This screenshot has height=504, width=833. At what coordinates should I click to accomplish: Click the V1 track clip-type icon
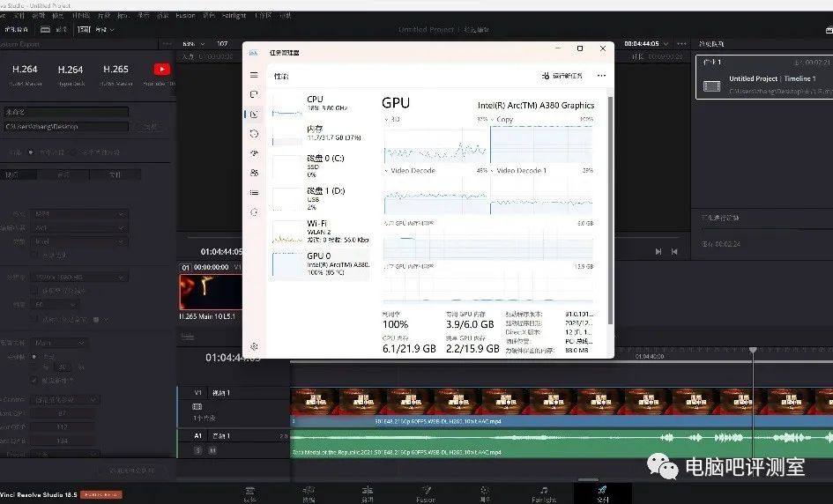click(x=197, y=406)
